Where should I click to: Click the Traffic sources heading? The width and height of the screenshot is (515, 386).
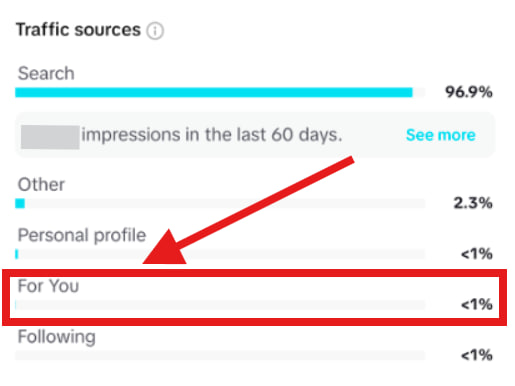78,30
